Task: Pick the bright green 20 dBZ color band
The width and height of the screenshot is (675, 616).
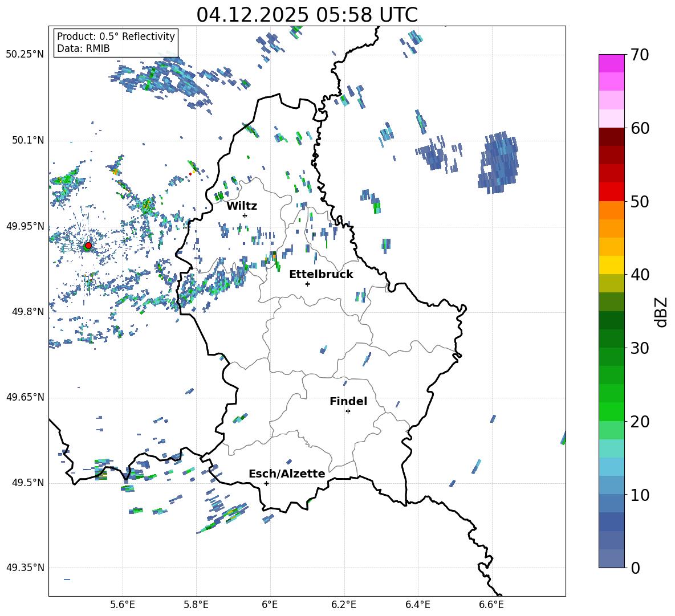Action: click(x=611, y=411)
